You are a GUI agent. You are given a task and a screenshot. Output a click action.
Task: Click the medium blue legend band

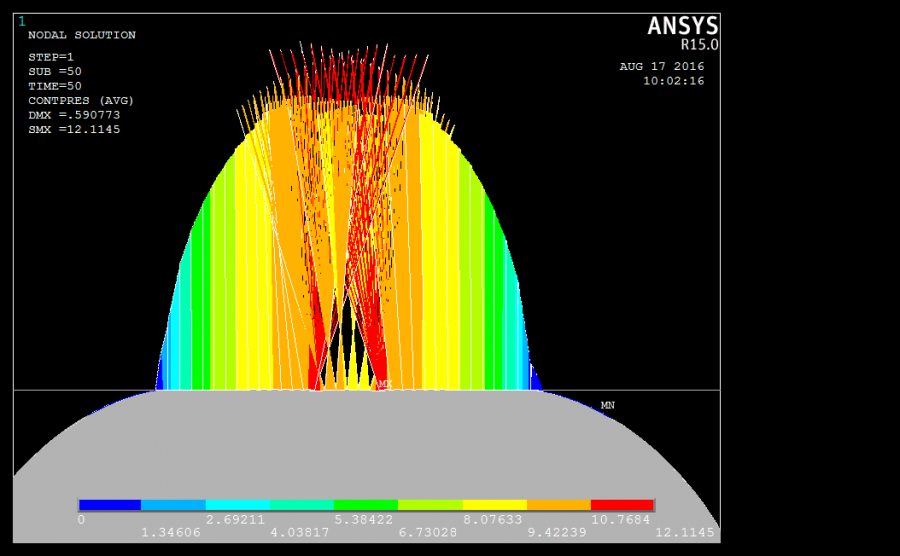click(x=173, y=505)
